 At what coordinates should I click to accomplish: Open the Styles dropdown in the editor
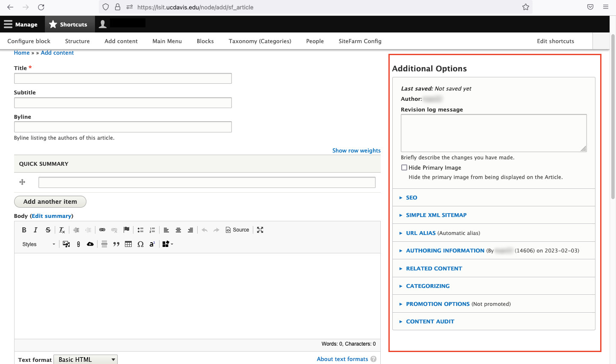38,244
